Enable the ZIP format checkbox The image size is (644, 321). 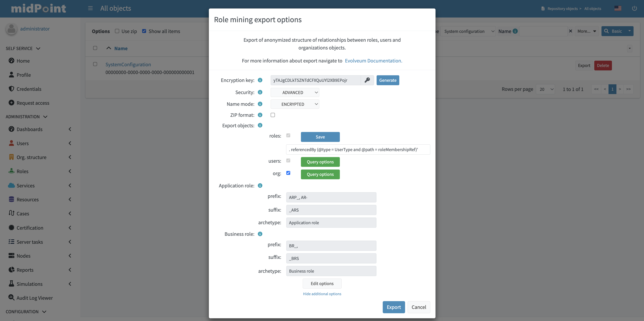273,115
